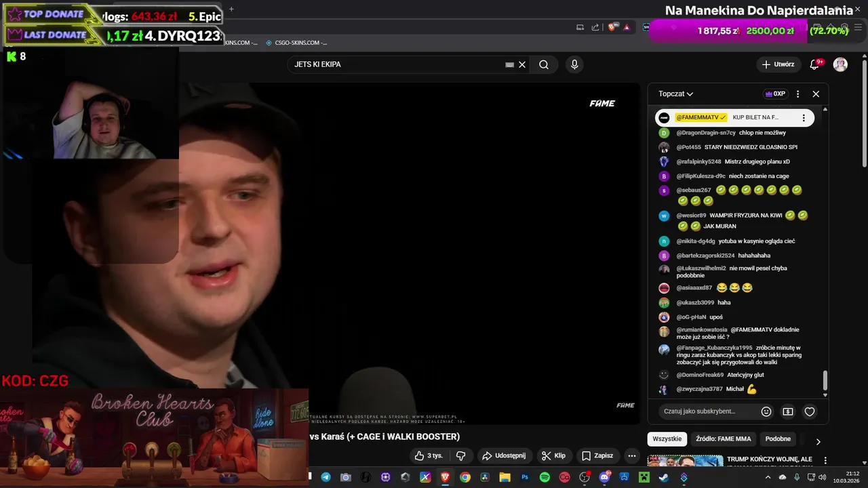Open Google Chrome from the taskbar

click(x=465, y=477)
